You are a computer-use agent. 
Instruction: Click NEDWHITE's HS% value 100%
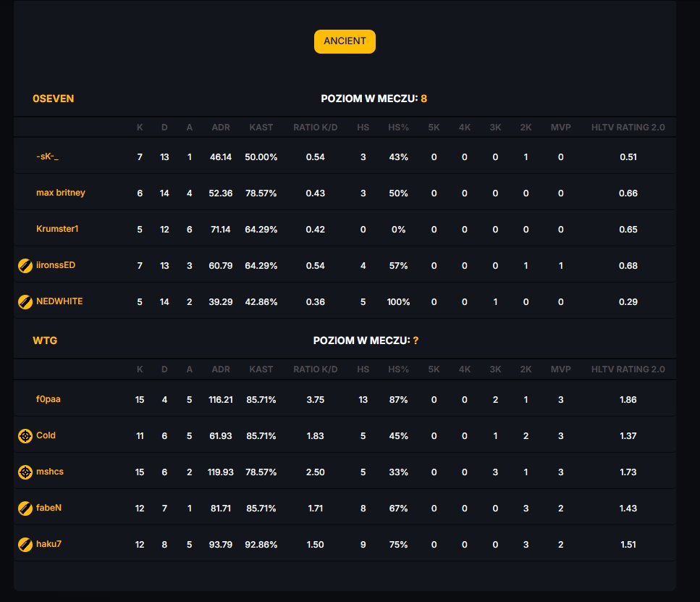(x=398, y=302)
